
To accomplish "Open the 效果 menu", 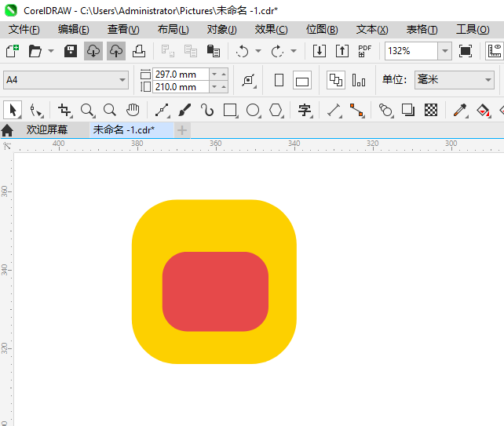I will pyautogui.click(x=272, y=30).
